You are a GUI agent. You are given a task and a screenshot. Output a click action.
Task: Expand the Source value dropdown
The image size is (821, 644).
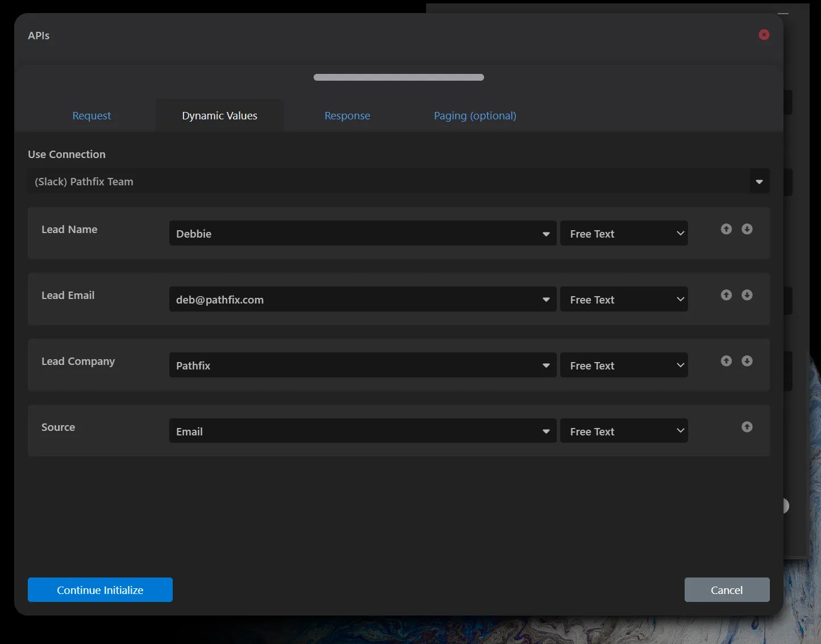[546, 431]
